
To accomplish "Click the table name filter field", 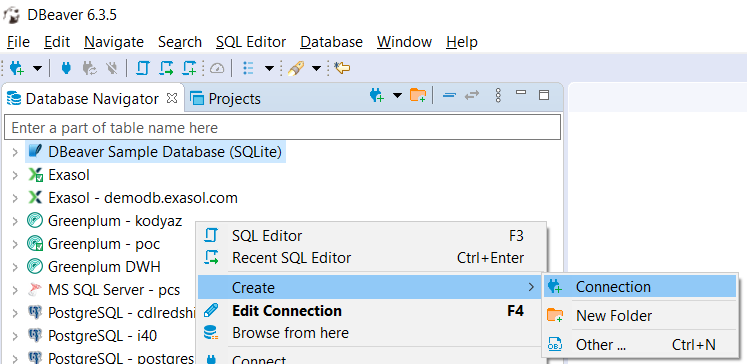I will coord(282,128).
